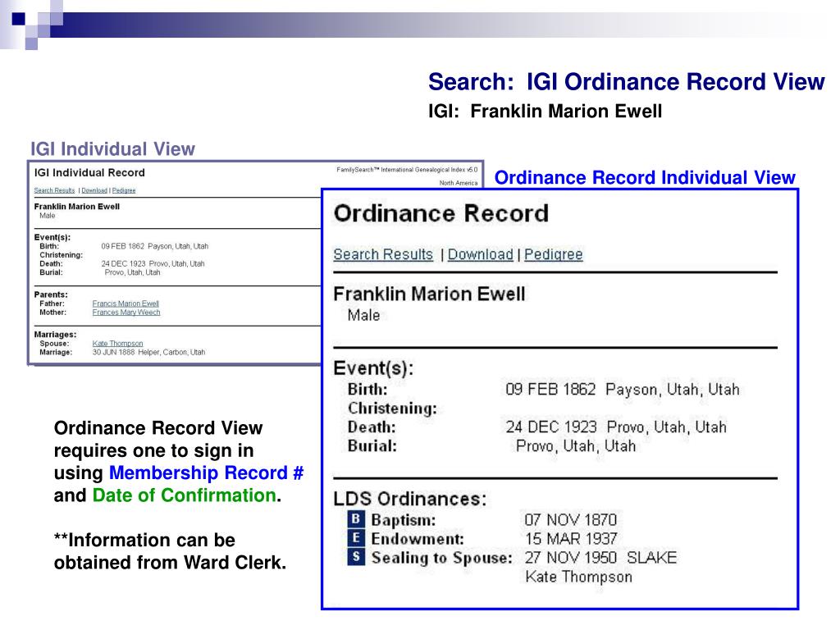This screenshot has width=840, height=630.
Task: Click 'Parents:' heading in IGI record
Action: pyautogui.click(x=51, y=294)
